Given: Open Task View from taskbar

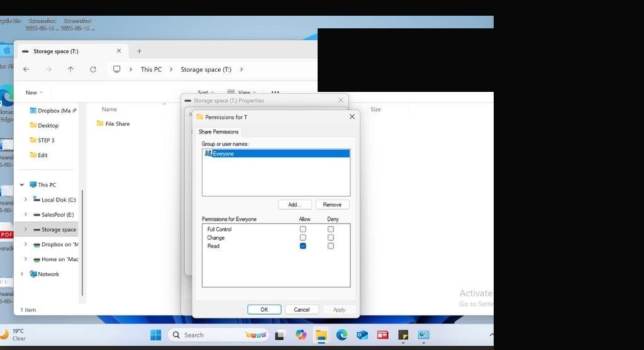Looking at the screenshot, I should pyautogui.click(x=279, y=335).
